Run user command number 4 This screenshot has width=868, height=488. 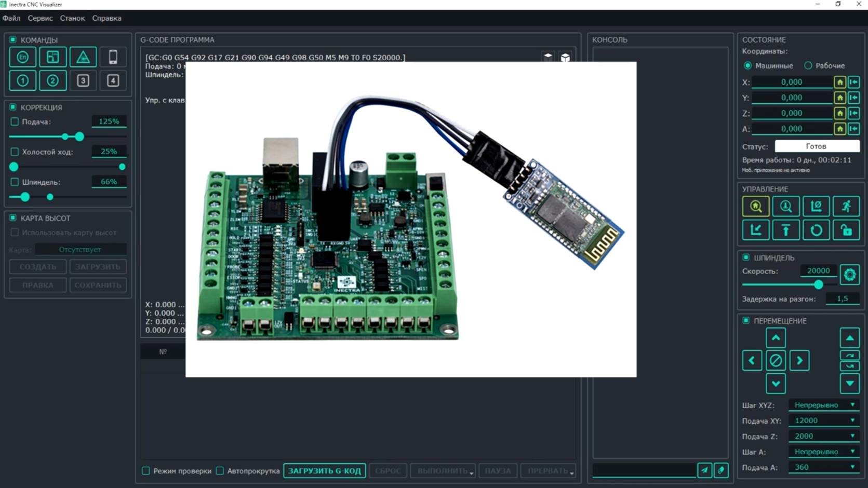click(x=113, y=80)
